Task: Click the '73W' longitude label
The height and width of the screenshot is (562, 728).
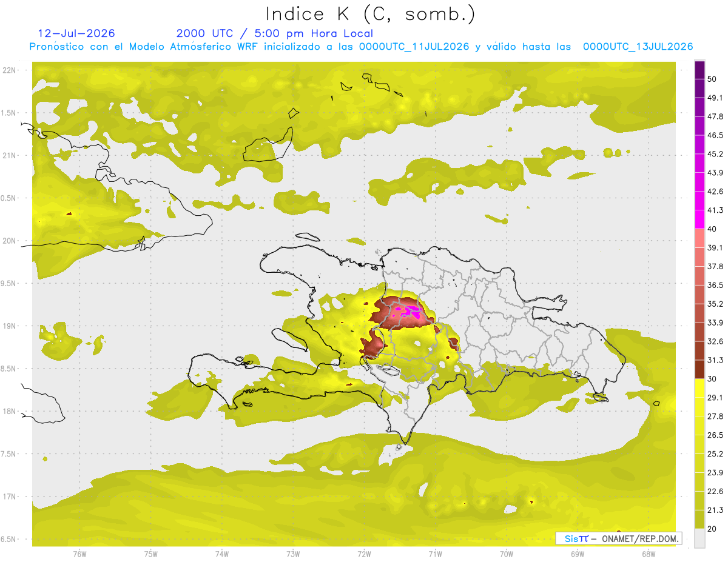Action: (x=292, y=554)
